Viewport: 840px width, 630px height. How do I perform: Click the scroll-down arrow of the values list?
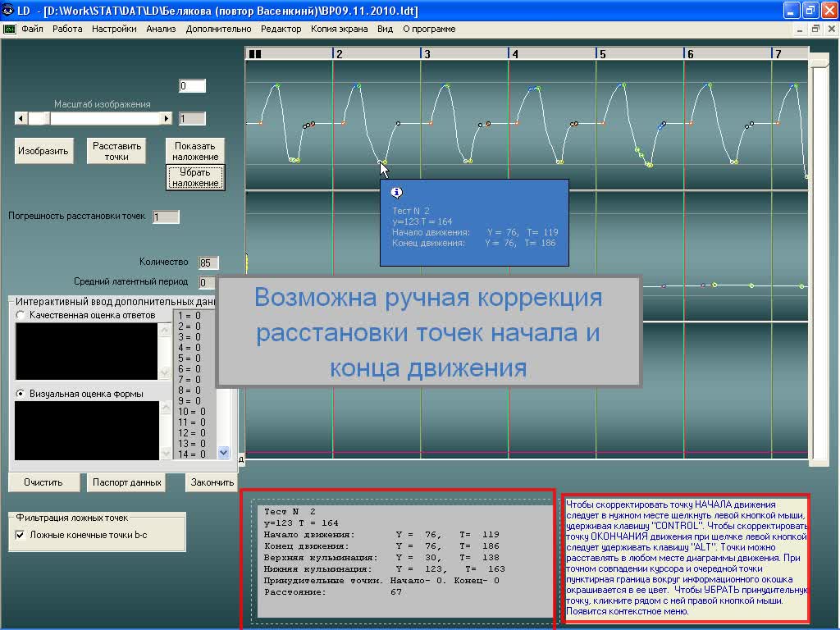(x=223, y=453)
